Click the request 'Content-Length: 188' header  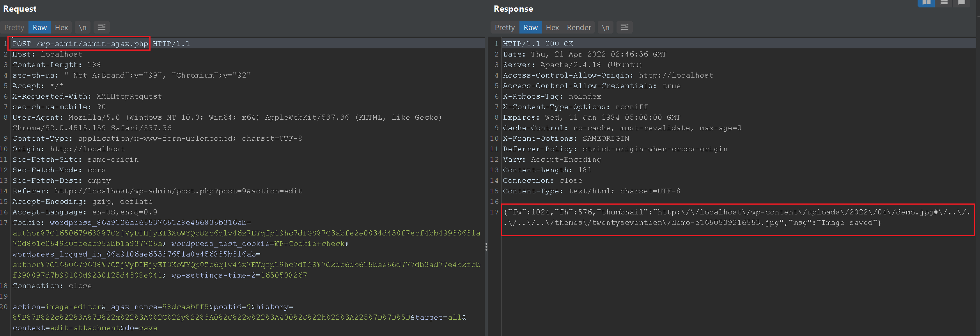coord(57,65)
